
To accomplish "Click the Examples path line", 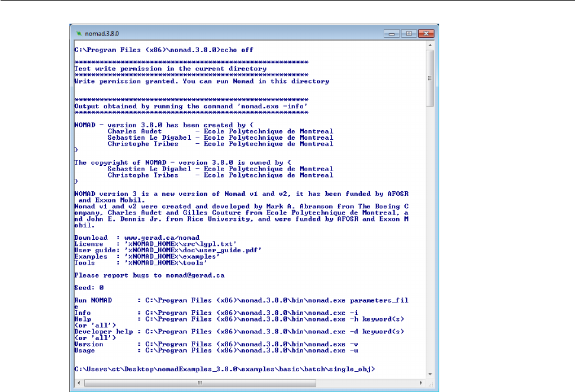I will click(147, 256).
